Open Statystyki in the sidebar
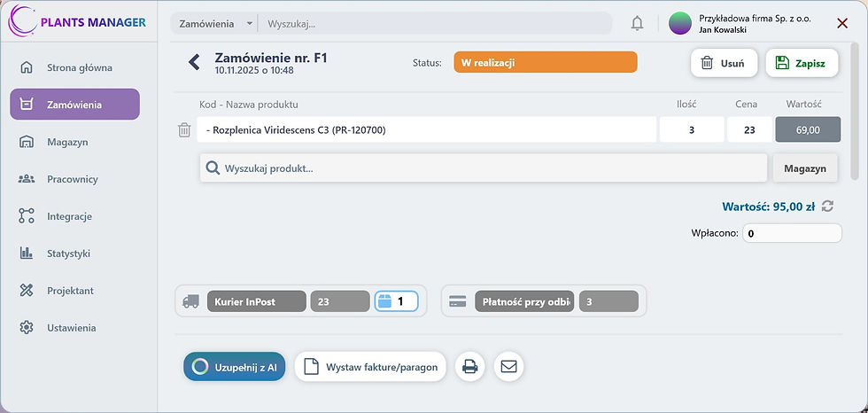 [74, 253]
